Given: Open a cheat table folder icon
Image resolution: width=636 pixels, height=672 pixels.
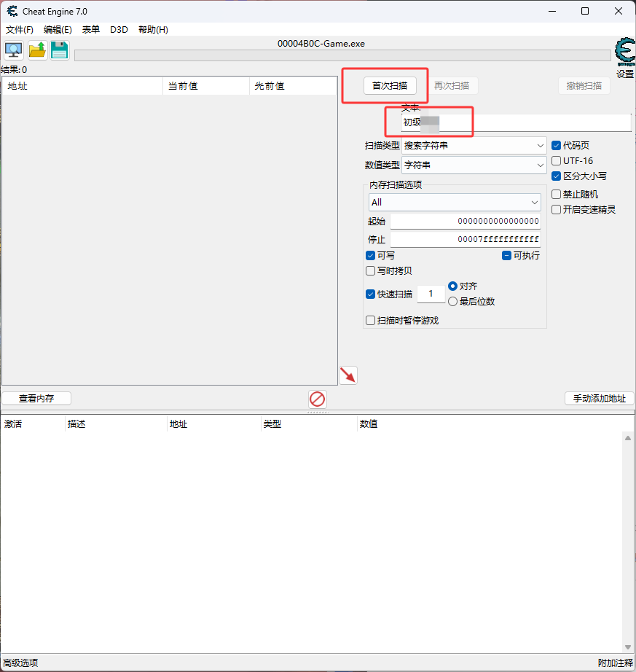Looking at the screenshot, I should coord(37,50).
